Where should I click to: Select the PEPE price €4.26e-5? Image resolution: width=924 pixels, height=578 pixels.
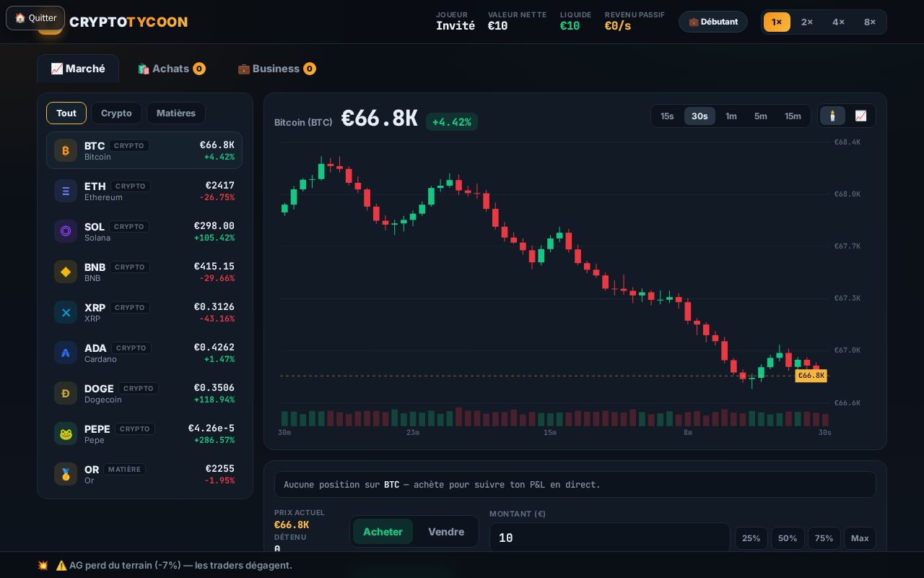(212, 428)
